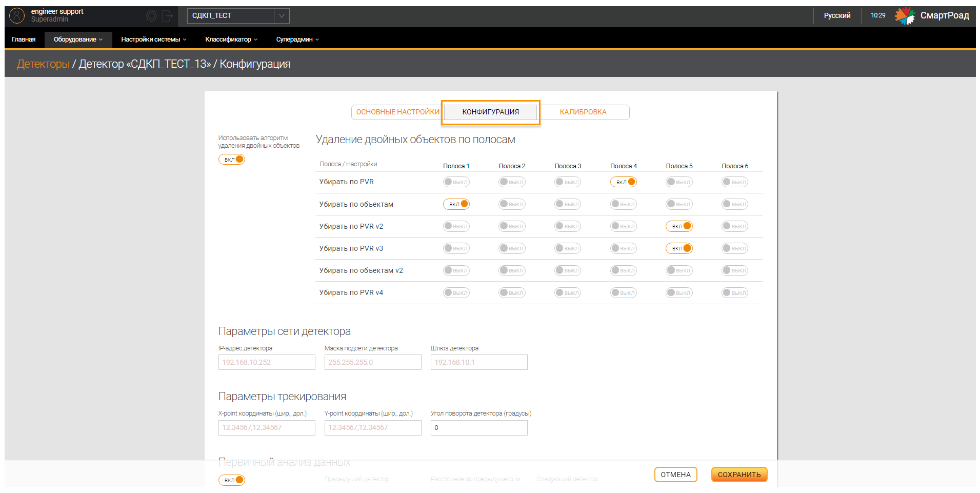Screen dimensions: 980x493
Task: Click the Убирать по объектам v2 row label
Action: 361,270
